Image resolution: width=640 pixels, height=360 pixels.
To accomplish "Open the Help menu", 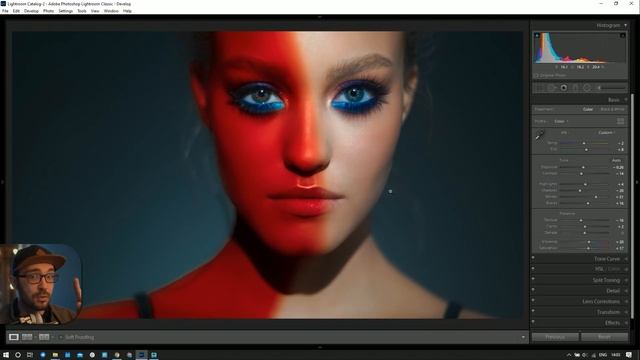I will tap(127, 11).
